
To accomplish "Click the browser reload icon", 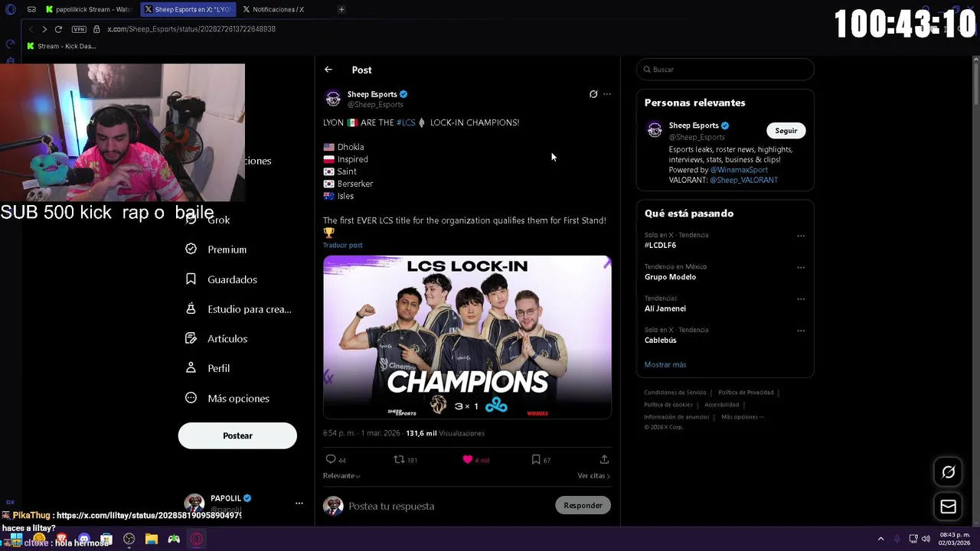I will tap(58, 29).
